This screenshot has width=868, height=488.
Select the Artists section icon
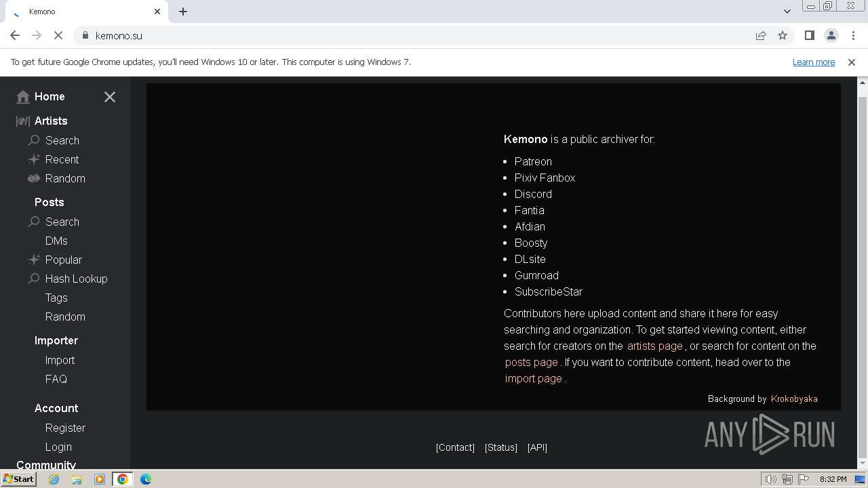coord(23,121)
